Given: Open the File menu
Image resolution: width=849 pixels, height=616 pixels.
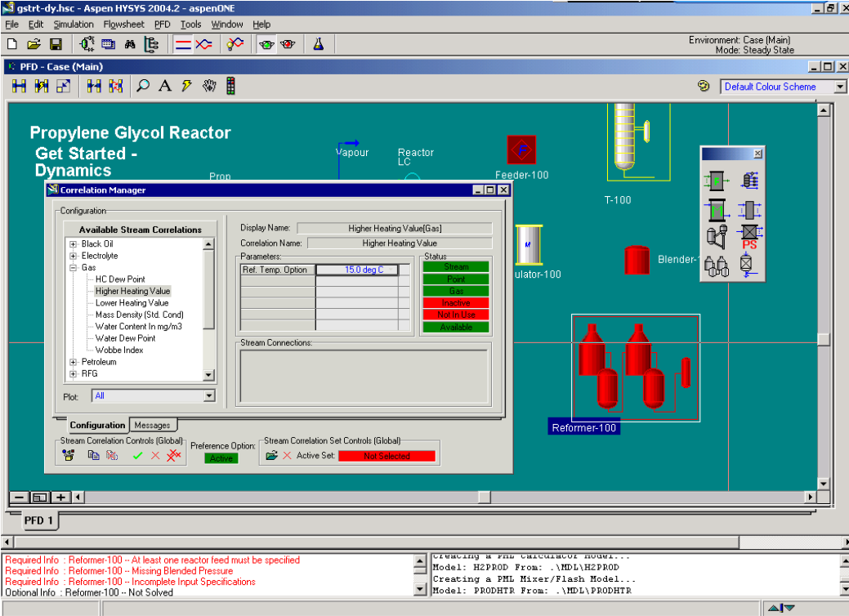Looking at the screenshot, I should [12, 25].
